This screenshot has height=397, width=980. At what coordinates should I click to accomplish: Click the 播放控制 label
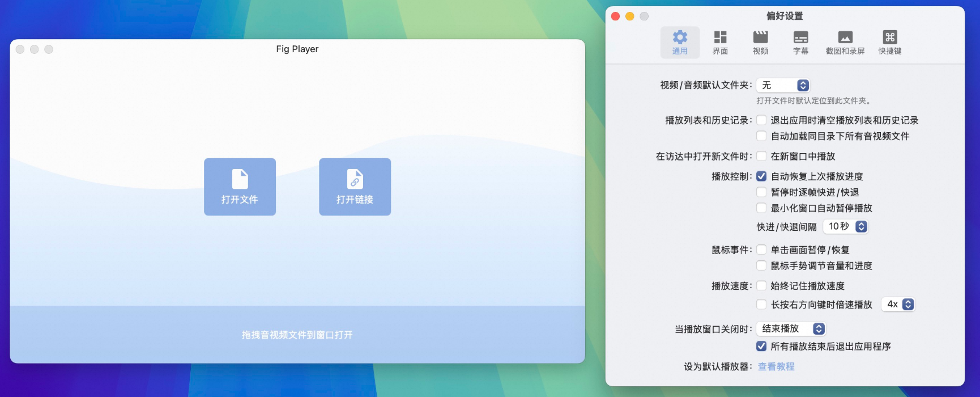point(731,176)
